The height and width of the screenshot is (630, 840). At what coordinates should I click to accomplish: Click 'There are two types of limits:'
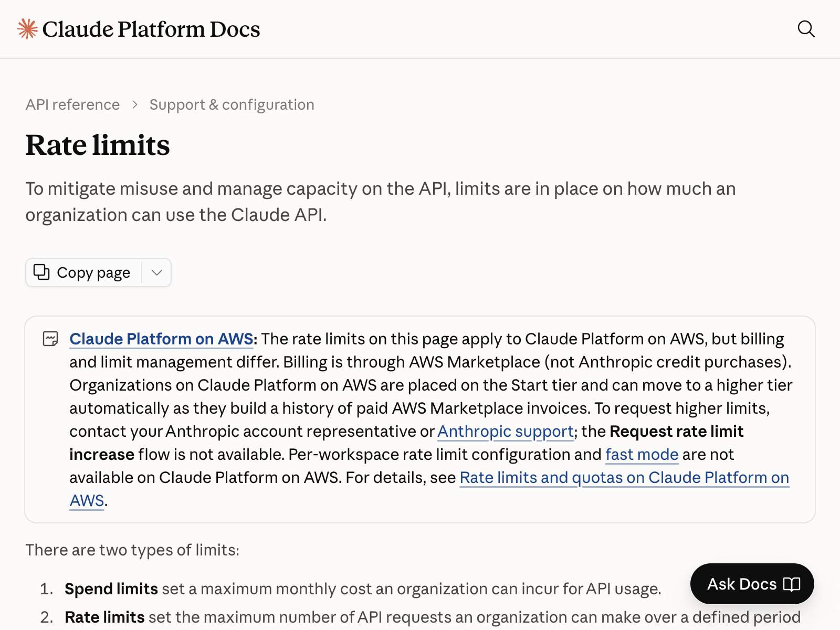pos(132,550)
